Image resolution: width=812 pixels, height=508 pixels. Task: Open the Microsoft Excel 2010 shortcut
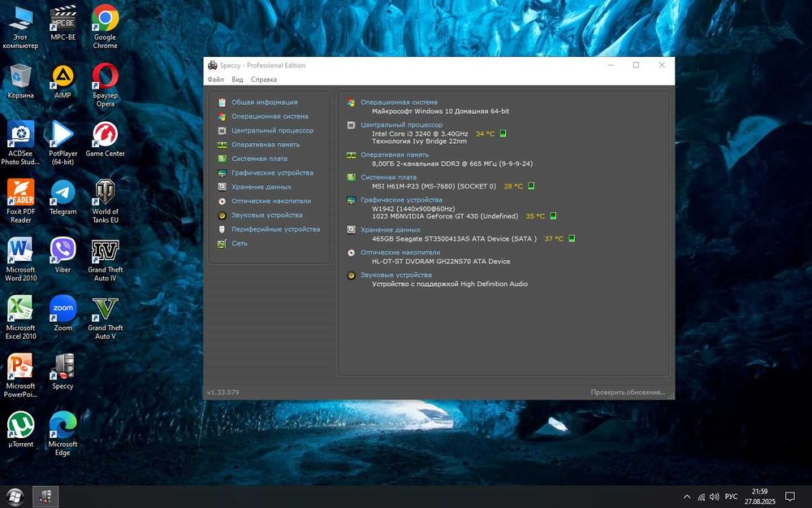tap(21, 317)
